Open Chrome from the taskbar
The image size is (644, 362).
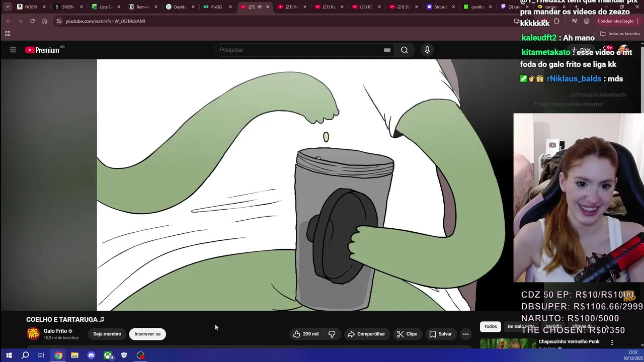coord(58,355)
